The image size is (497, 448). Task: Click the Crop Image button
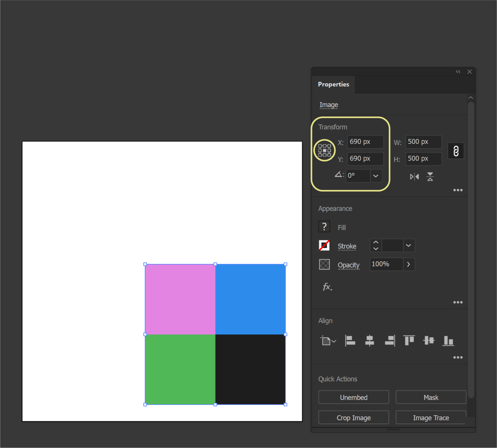[354, 418]
